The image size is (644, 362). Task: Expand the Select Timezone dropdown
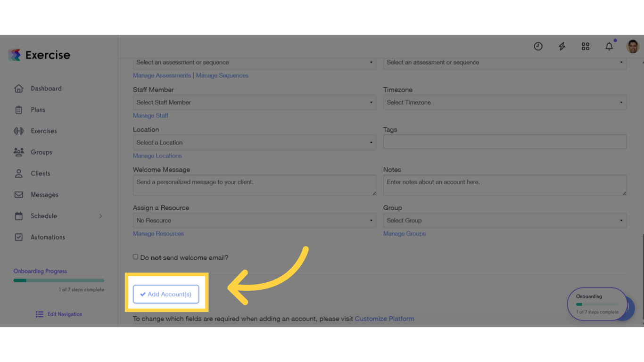click(504, 102)
